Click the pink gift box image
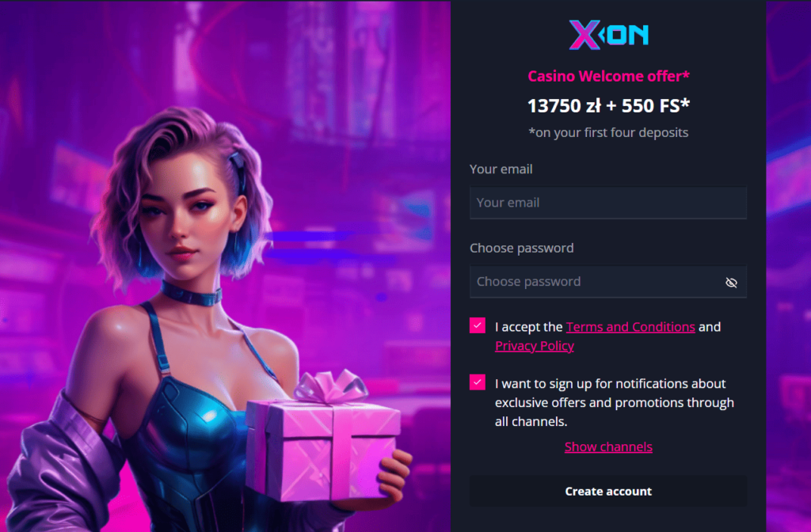This screenshot has width=811, height=532. (323, 439)
